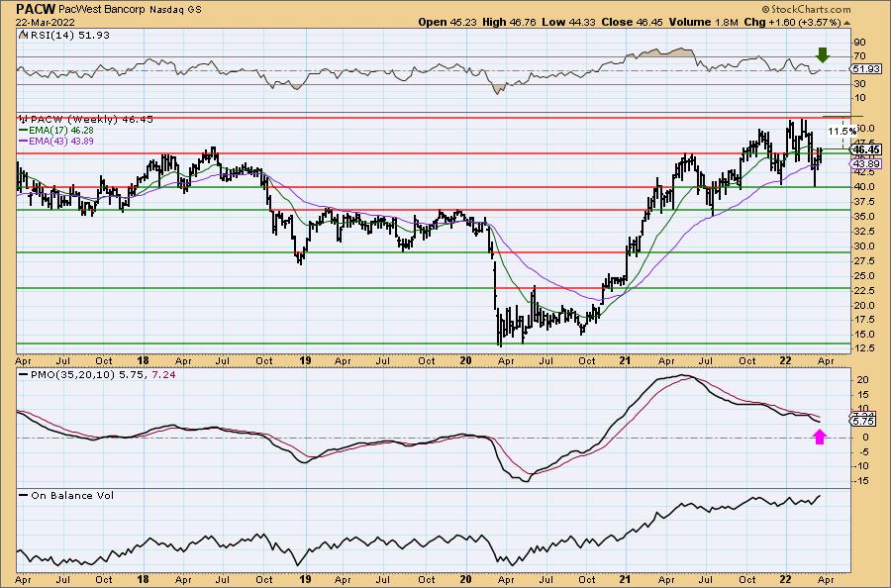Viewport: 891px width, 588px height.
Task: Select the PMO(35,20,10) 5.75, 7.24 legend
Action: point(98,375)
